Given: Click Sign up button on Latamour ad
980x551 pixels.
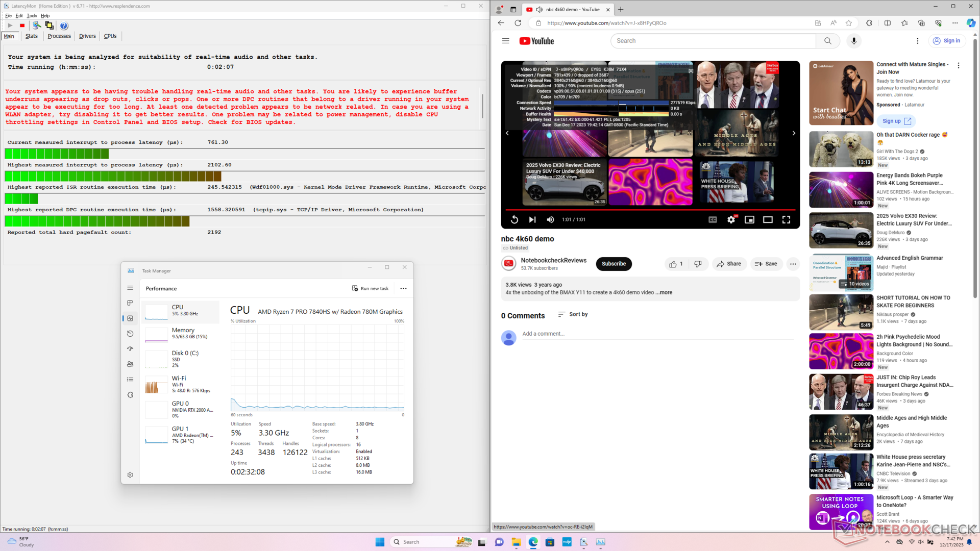Looking at the screenshot, I should [896, 121].
